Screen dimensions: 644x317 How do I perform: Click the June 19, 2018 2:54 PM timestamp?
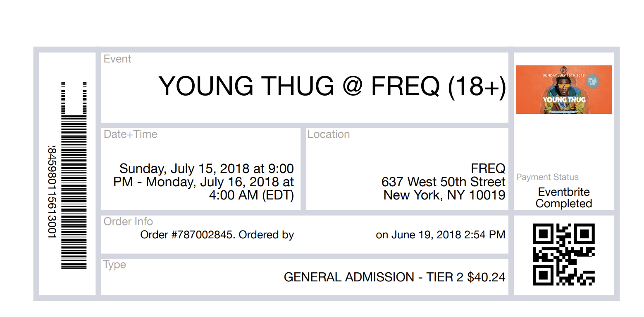point(448,235)
